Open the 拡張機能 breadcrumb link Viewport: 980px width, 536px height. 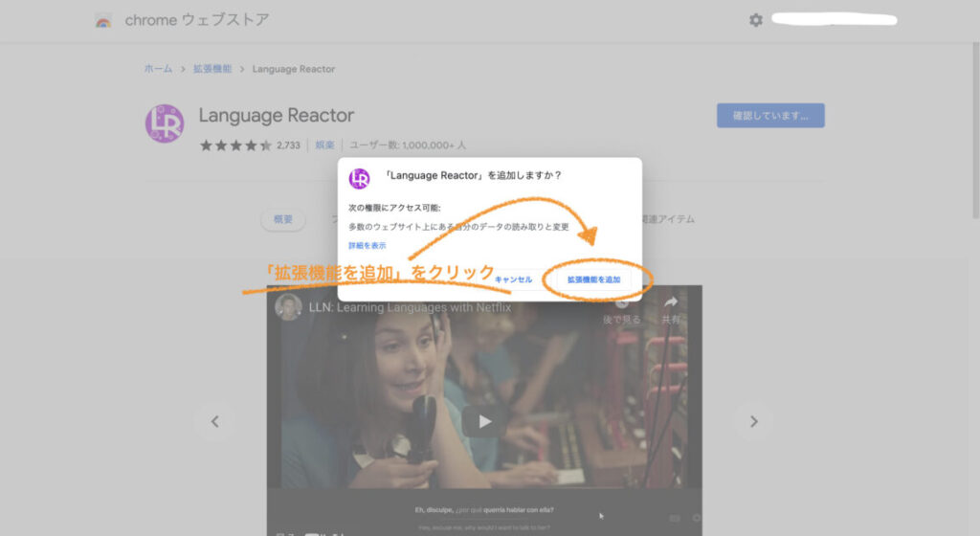pyautogui.click(x=211, y=69)
